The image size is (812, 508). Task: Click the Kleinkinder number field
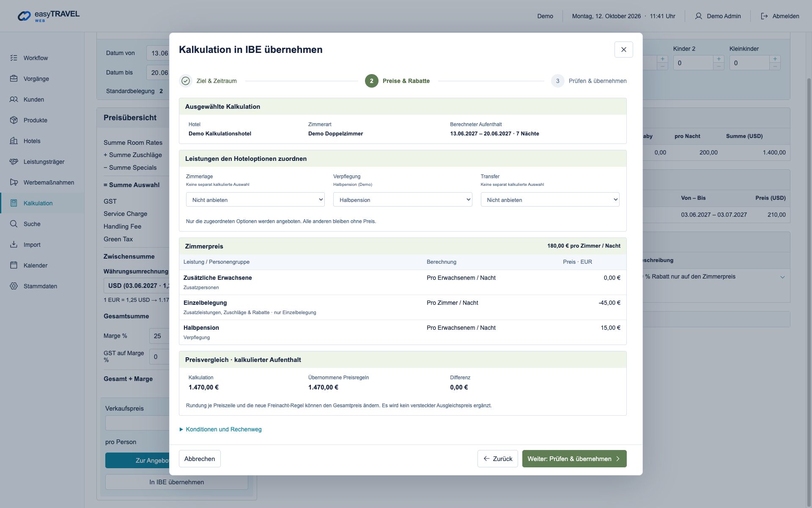pos(749,63)
